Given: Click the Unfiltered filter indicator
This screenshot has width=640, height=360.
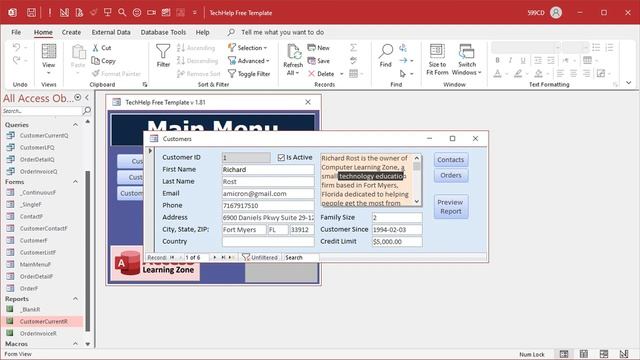Looking at the screenshot, I should point(260,258).
